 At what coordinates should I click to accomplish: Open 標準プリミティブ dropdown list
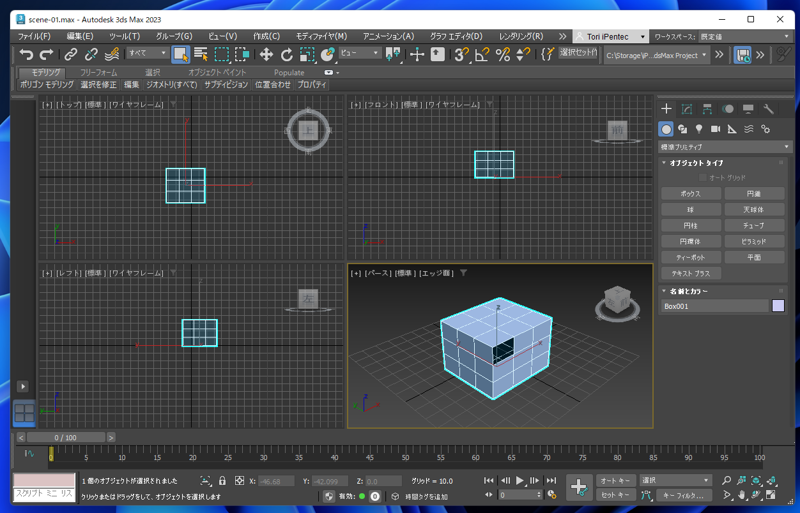tap(725, 147)
